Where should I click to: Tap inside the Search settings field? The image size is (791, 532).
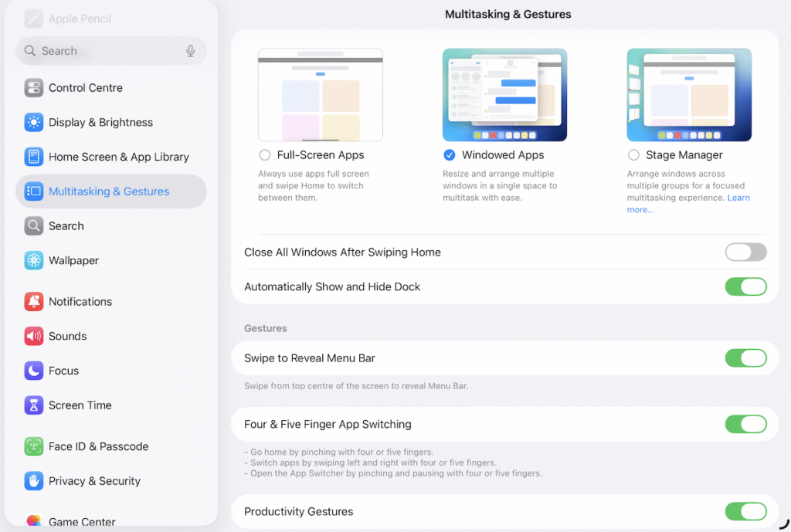tap(100, 50)
